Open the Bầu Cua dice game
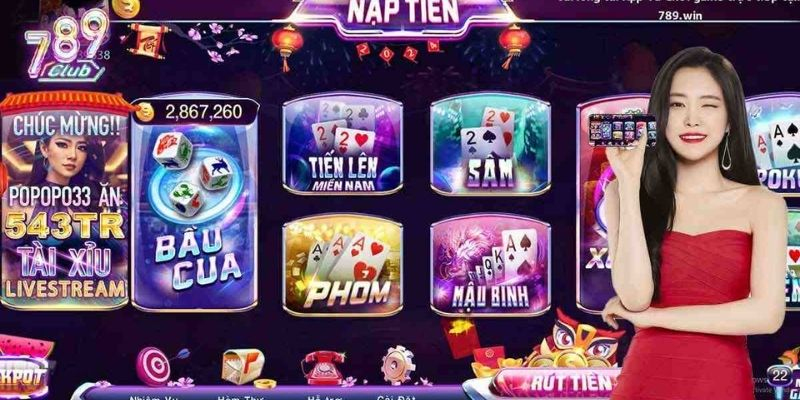This screenshot has width=800, height=400. (x=194, y=204)
